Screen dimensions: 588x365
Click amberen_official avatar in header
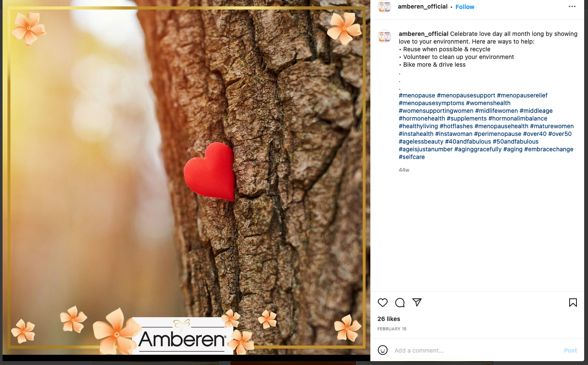[x=384, y=6]
